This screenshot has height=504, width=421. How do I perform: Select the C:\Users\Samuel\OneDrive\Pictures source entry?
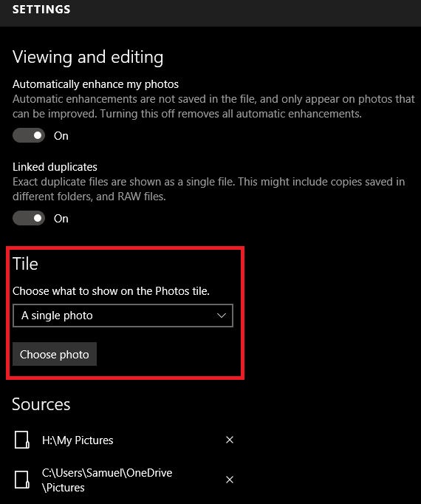[107, 480]
